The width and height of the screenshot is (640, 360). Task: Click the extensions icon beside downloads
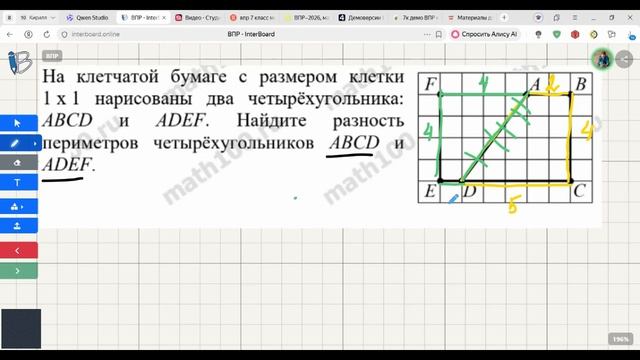point(611,35)
